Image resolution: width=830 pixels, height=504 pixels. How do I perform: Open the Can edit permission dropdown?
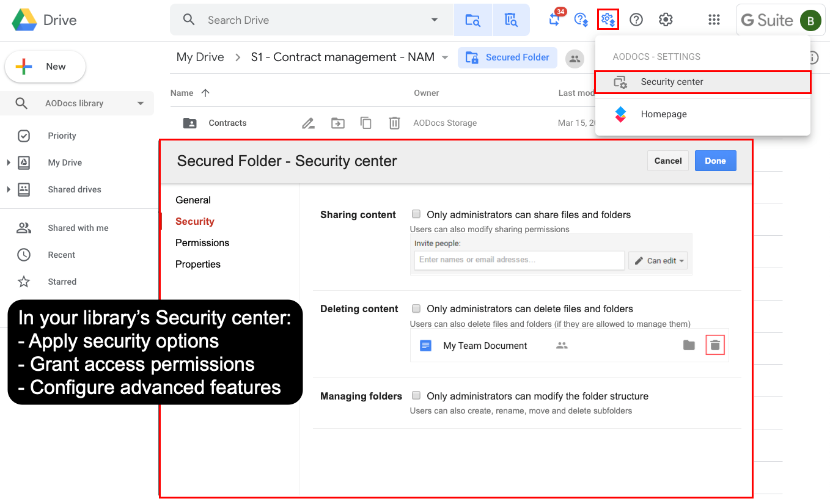[658, 260]
